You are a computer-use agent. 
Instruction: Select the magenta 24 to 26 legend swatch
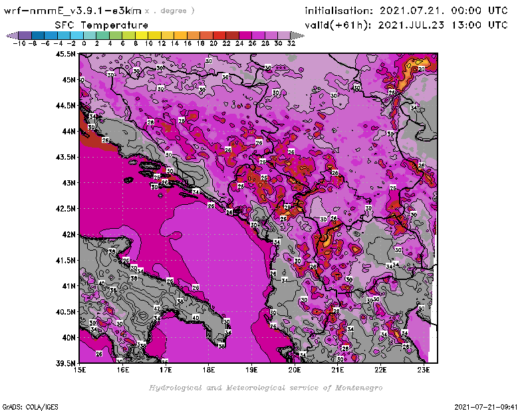click(245, 35)
